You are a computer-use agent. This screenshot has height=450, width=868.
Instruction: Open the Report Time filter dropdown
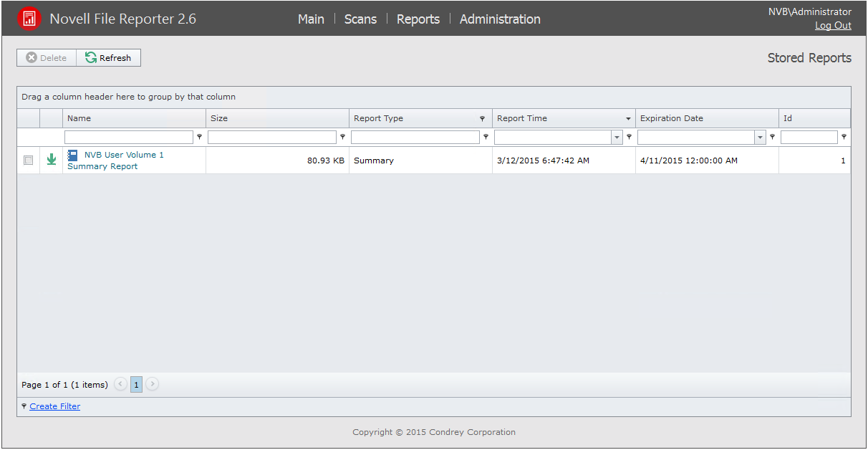(616, 136)
